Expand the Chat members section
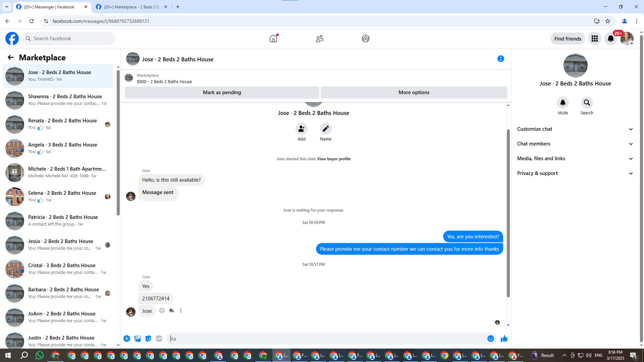The height and width of the screenshot is (362, 644). 575,144
